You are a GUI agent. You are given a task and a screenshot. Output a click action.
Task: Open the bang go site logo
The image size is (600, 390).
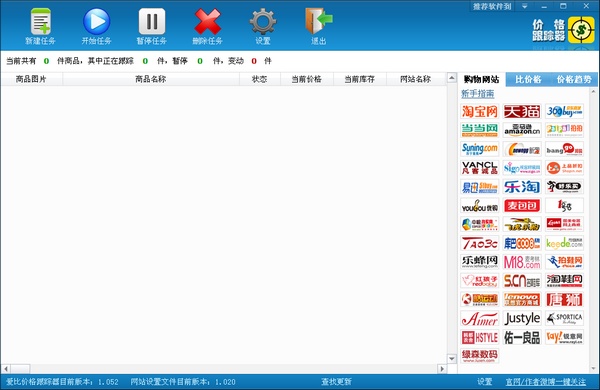click(x=564, y=149)
